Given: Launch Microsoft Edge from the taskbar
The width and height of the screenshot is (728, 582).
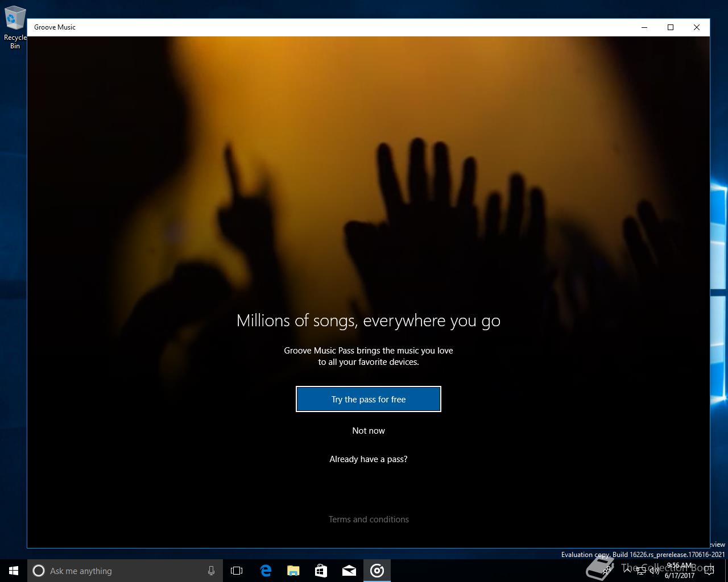Looking at the screenshot, I should [x=265, y=571].
